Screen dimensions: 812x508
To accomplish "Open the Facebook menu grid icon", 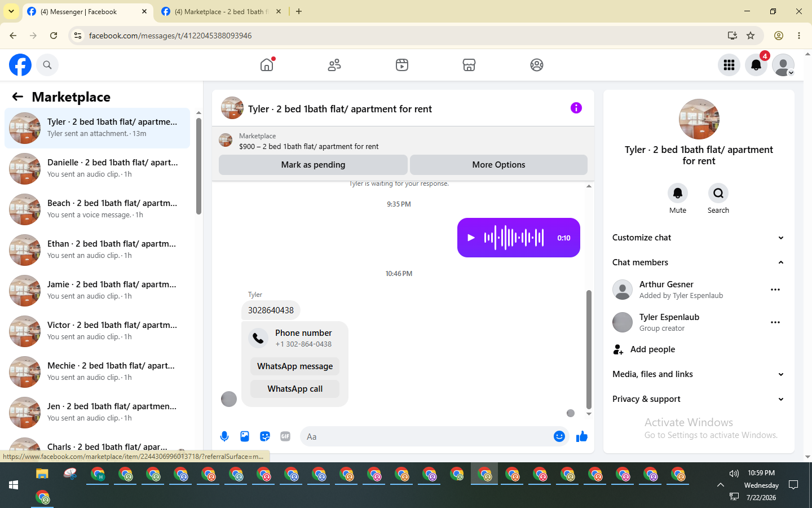I will coord(729,65).
